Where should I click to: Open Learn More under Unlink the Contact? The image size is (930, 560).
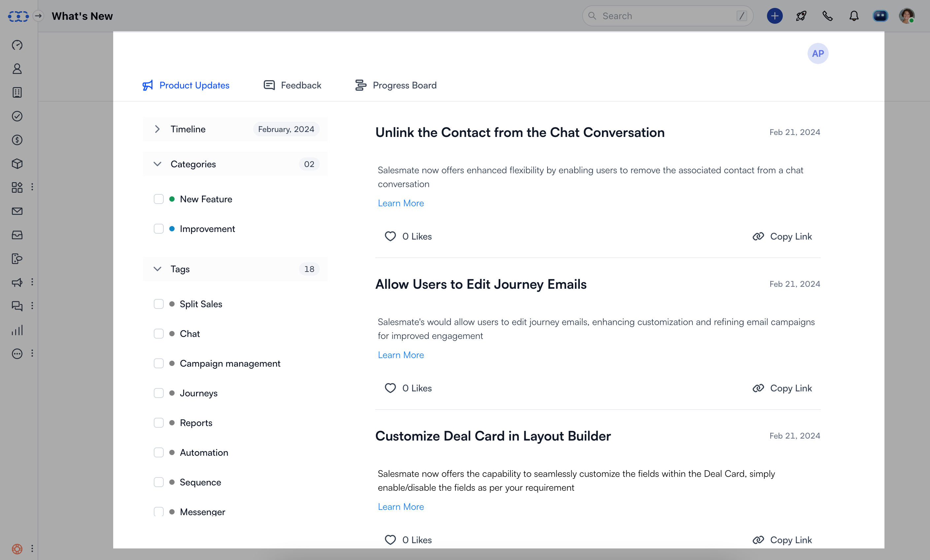(x=401, y=203)
